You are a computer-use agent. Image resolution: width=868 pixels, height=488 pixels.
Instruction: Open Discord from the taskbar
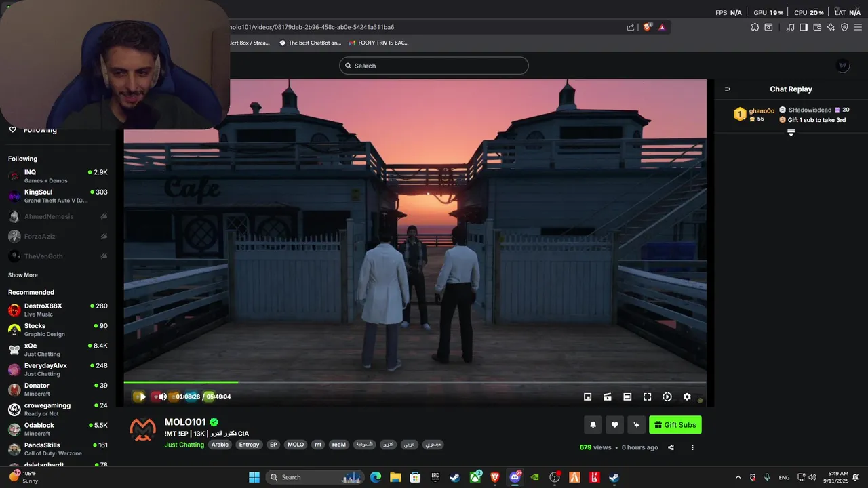tap(515, 477)
